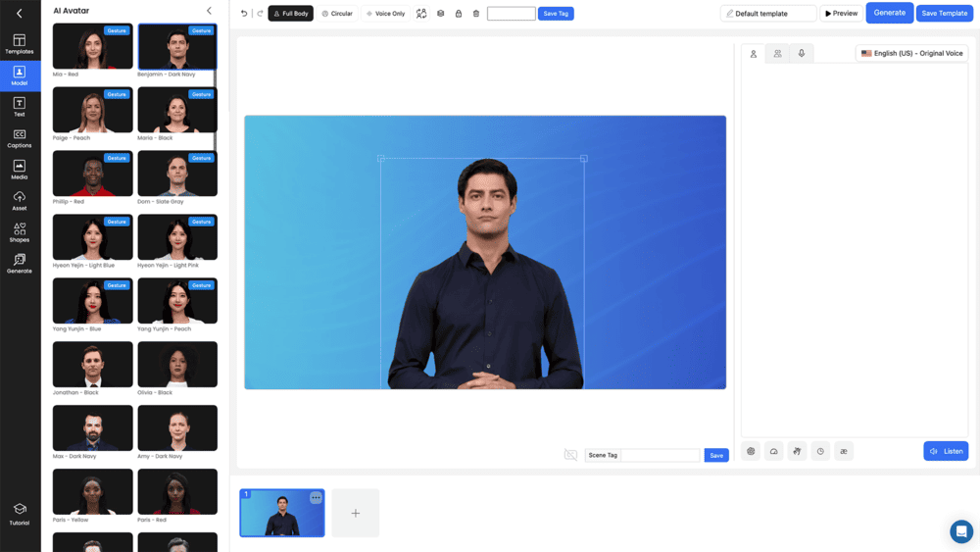This screenshot has height=552, width=980.
Task: Select Voice Only mode
Action: point(385,13)
